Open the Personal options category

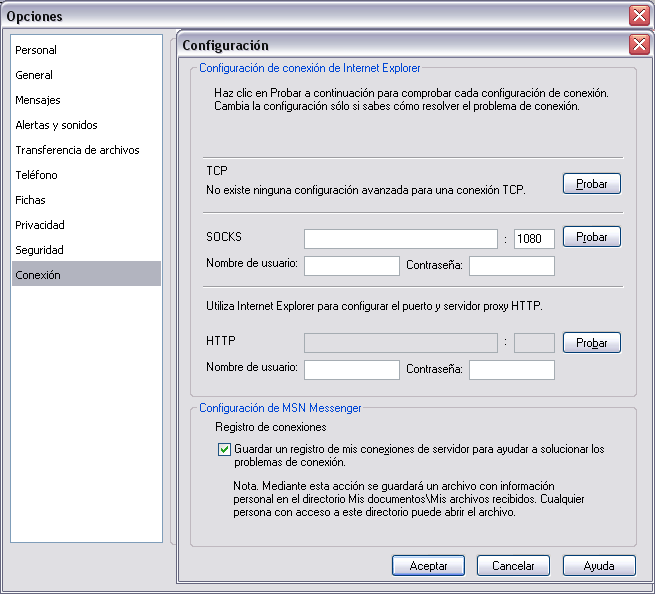(x=86, y=50)
